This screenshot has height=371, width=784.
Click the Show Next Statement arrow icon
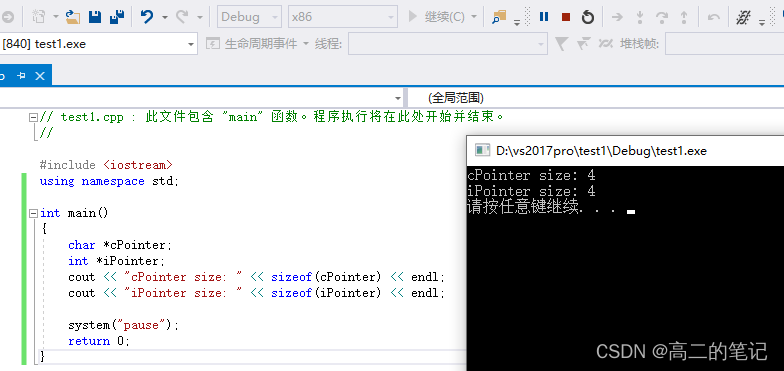pos(618,17)
